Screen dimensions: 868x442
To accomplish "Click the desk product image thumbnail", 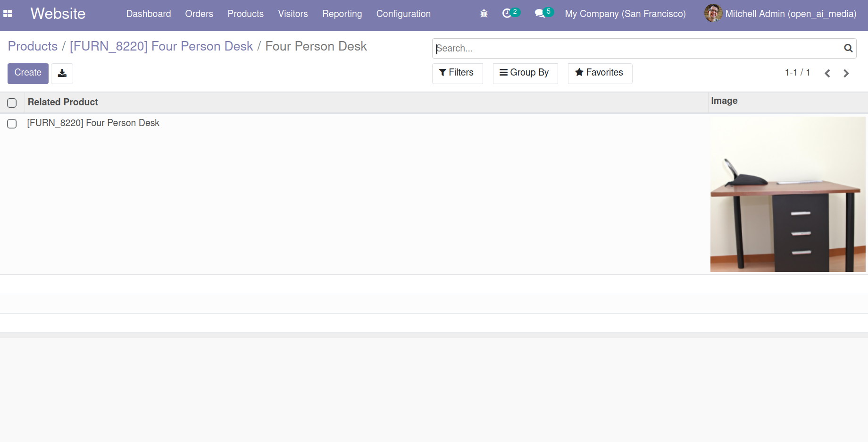I will pos(788,194).
